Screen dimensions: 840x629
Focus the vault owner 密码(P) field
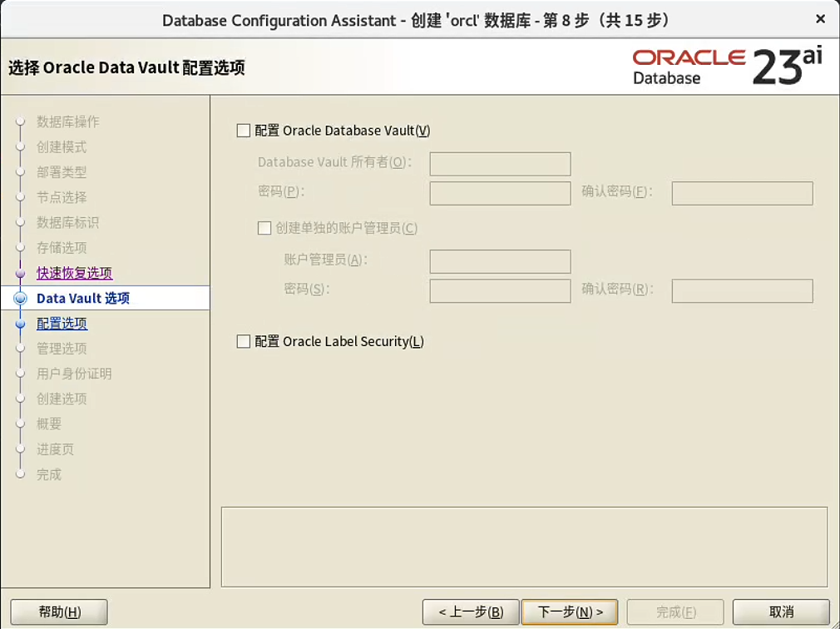click(x=500, y=193)
